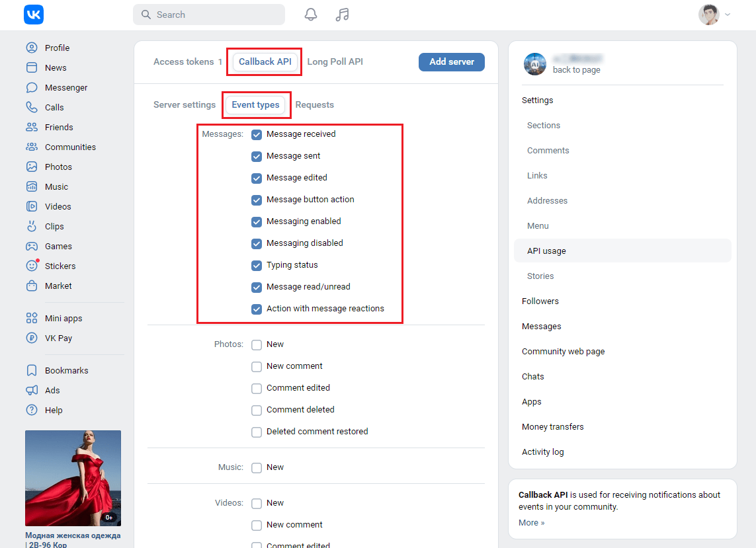Click the user avatar at top right

click(709, 15)
